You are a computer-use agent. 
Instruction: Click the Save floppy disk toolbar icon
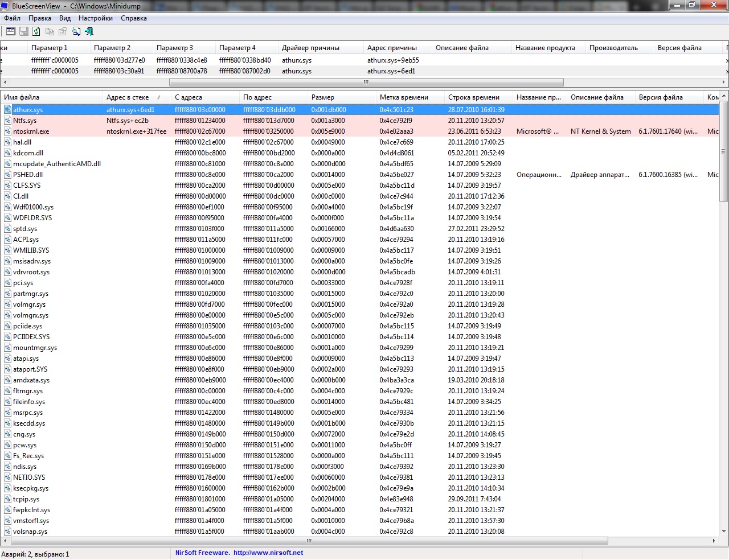[x=24, y=32]
